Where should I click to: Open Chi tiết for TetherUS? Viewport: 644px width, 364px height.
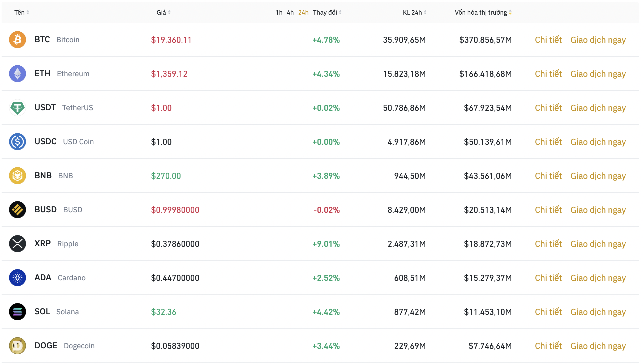pyautogui.click(x=548, y=108)
